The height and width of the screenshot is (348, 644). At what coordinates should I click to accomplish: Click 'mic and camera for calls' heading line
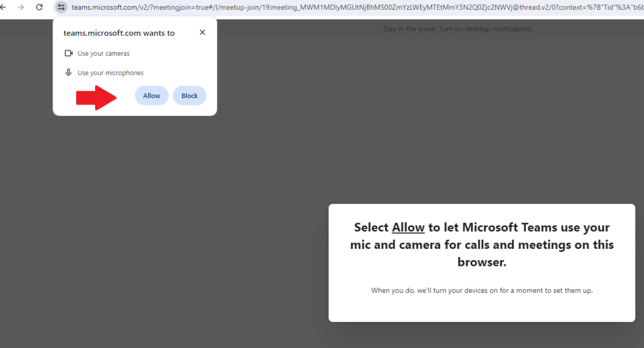click(481, 245)
